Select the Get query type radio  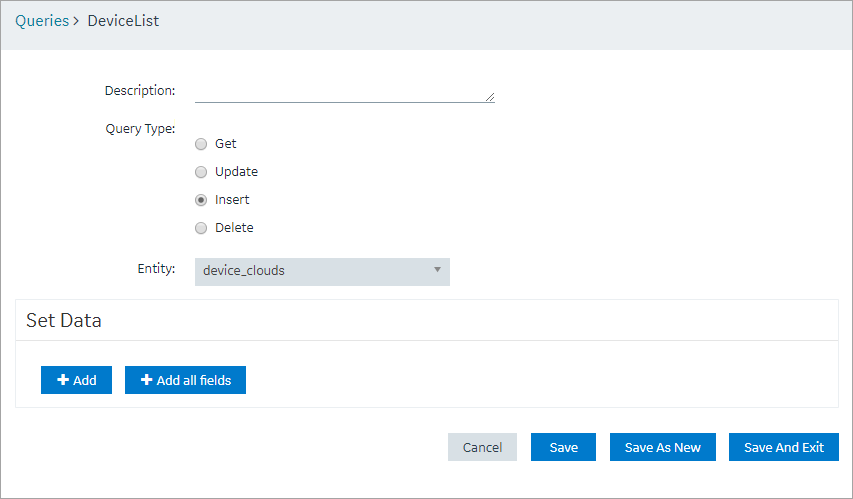pyautogui.click(x=201, y=144)
